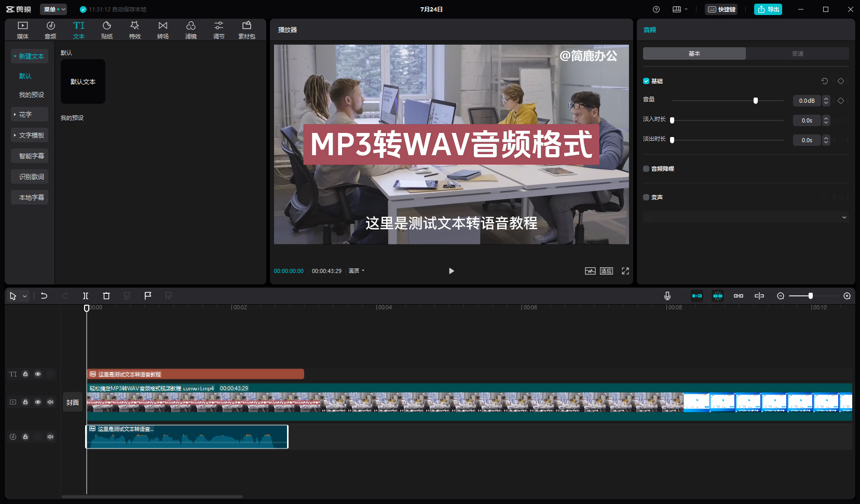Open the Stickers (贴纸) panel icon
860x504 pixels.
[x=107, y=30]
